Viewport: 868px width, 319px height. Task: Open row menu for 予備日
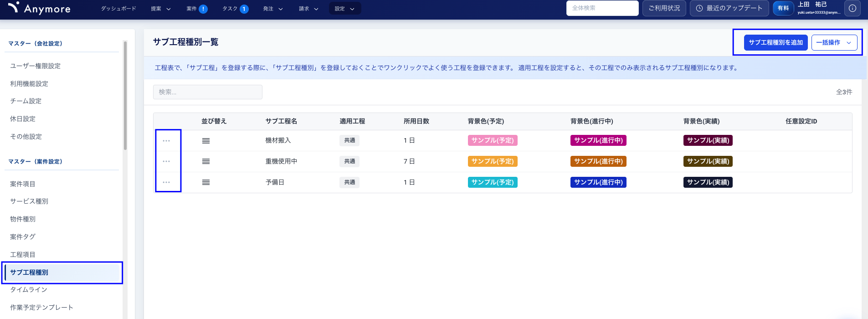coord(166,182)
